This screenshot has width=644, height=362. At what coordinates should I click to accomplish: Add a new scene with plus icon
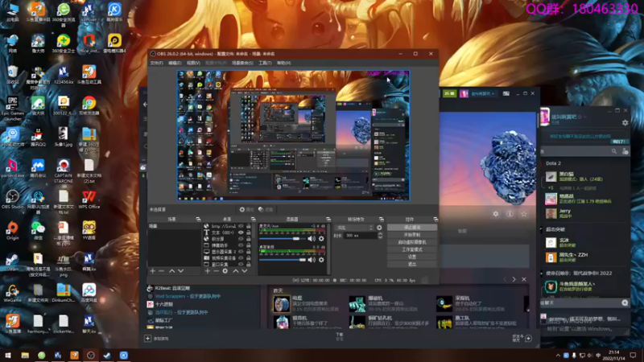click(152, 271)
